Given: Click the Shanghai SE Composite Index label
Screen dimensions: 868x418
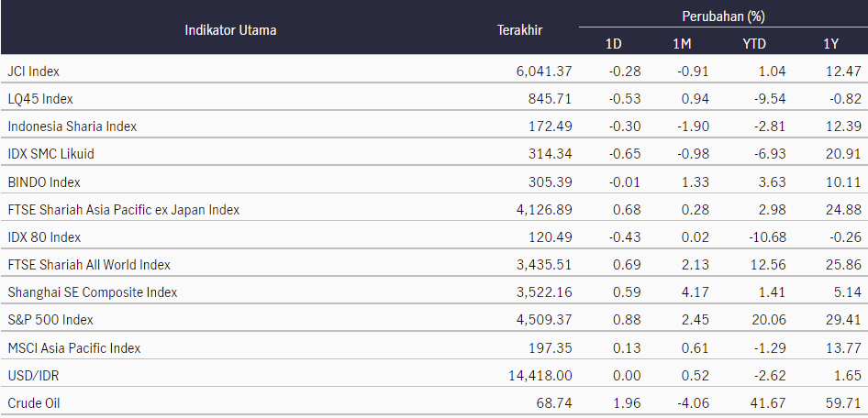Looking at the screenshot, I should point(93,292).
